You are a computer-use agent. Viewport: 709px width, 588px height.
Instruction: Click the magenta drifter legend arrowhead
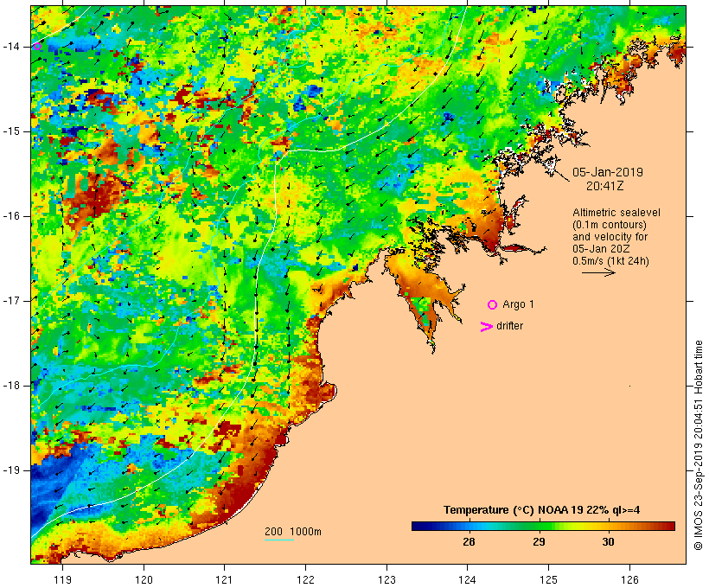tap(487, 327)
